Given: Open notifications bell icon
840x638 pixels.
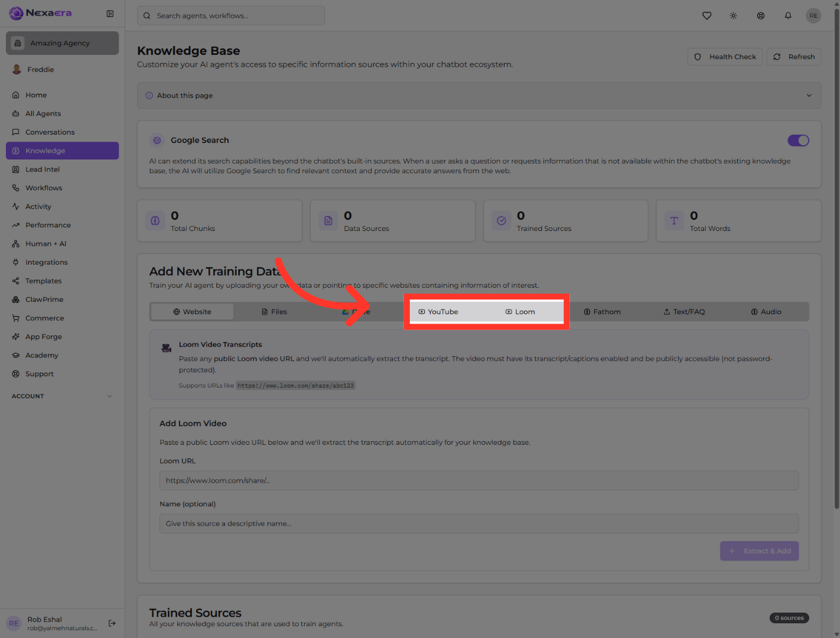Looking at the screenshot, I should [788, 16].
